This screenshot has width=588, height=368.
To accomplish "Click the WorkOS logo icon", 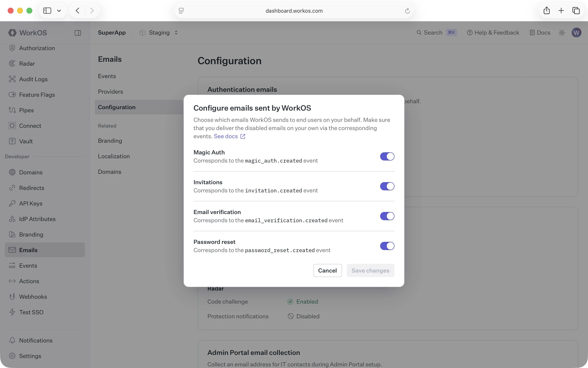I will pos(12,33).
